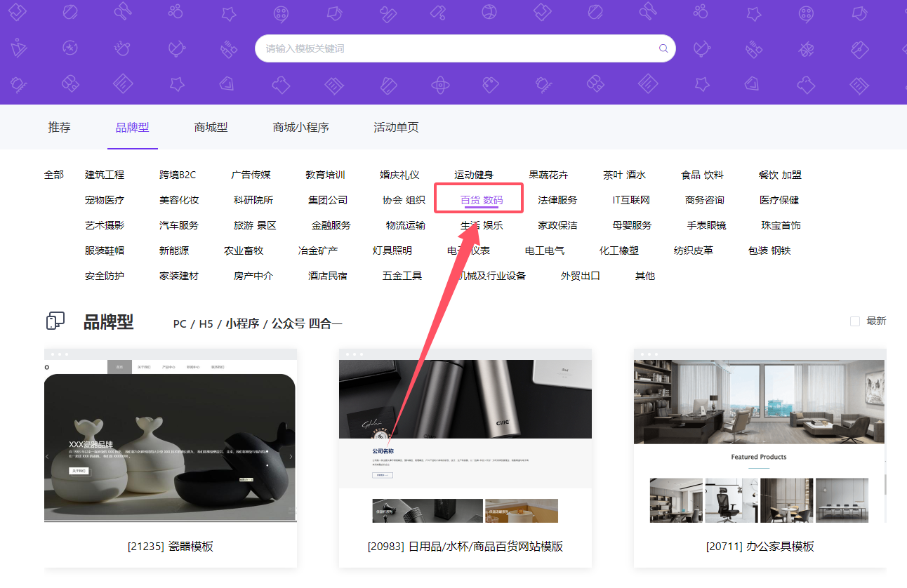This screenshot has width=907, height=588.
Task: Filter by 服装鞋帽 category
Action: 105,250
